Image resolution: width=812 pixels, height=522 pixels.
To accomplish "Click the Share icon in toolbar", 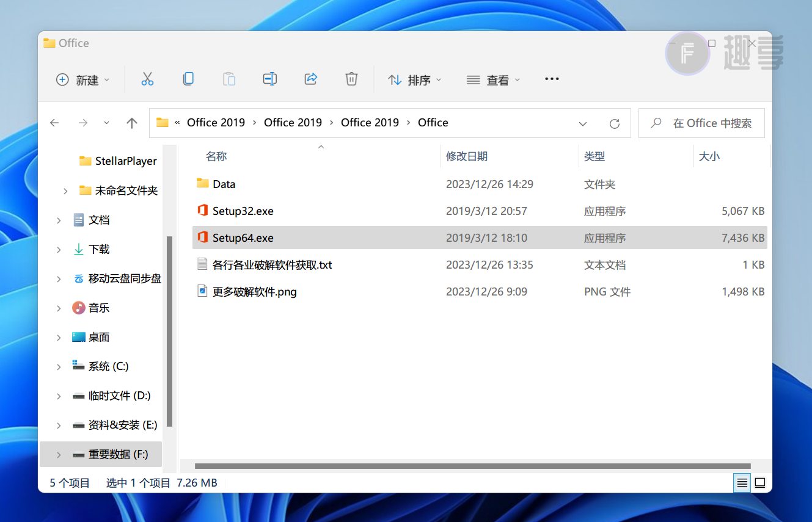I will [x=310, y=79].
